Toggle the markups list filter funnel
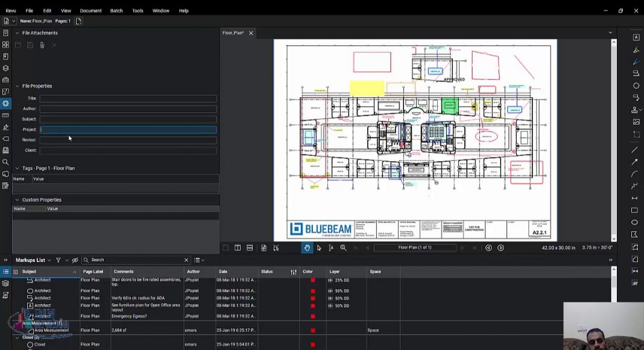Screen dimensions: 644x350 pos(58,260)
